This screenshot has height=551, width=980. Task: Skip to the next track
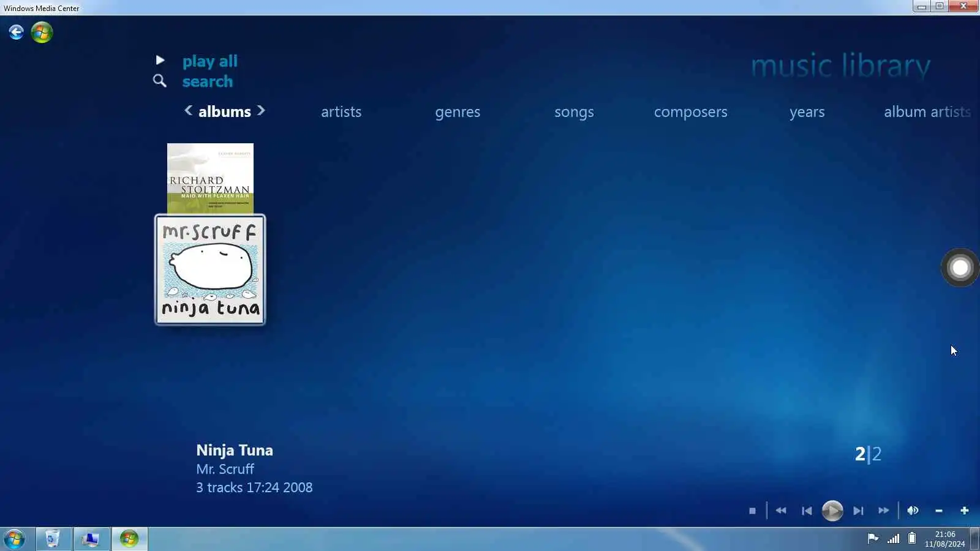[858, 511]
